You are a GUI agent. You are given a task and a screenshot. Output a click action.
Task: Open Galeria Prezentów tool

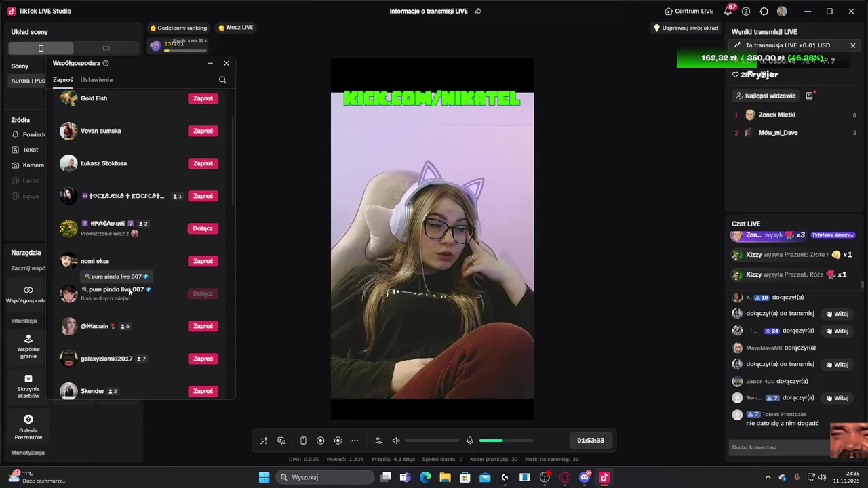pos(28,427)
